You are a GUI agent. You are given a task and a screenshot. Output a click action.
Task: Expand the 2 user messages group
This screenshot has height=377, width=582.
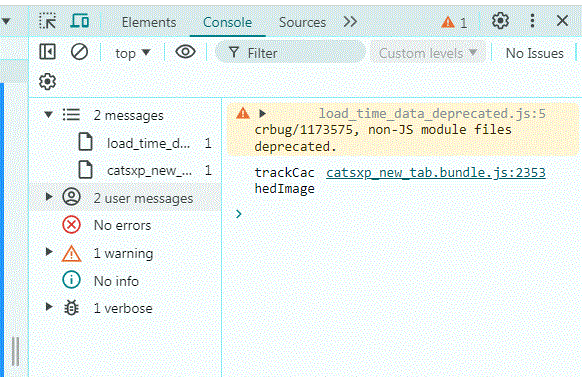click(x=49, y=197)
